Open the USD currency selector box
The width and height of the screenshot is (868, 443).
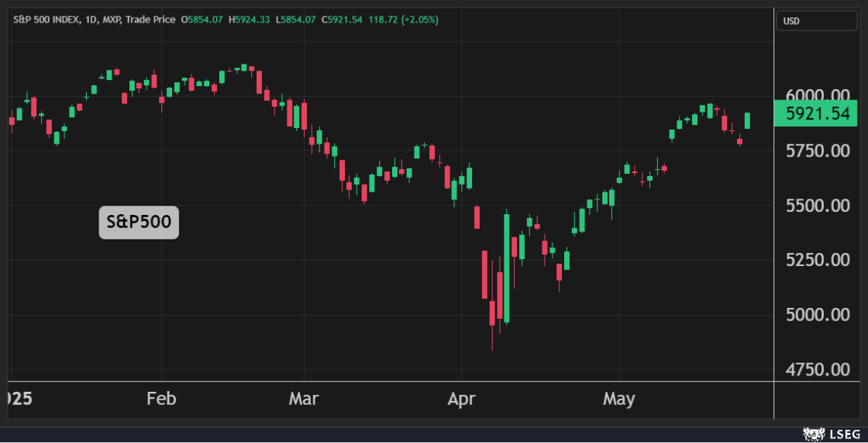(x=817, y=21)
